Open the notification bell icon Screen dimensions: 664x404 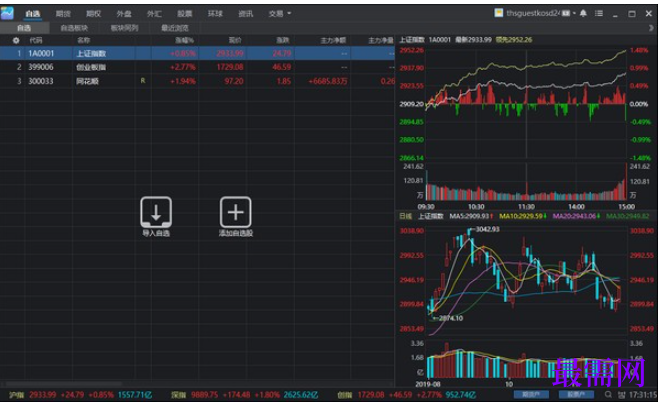point(583,13)
